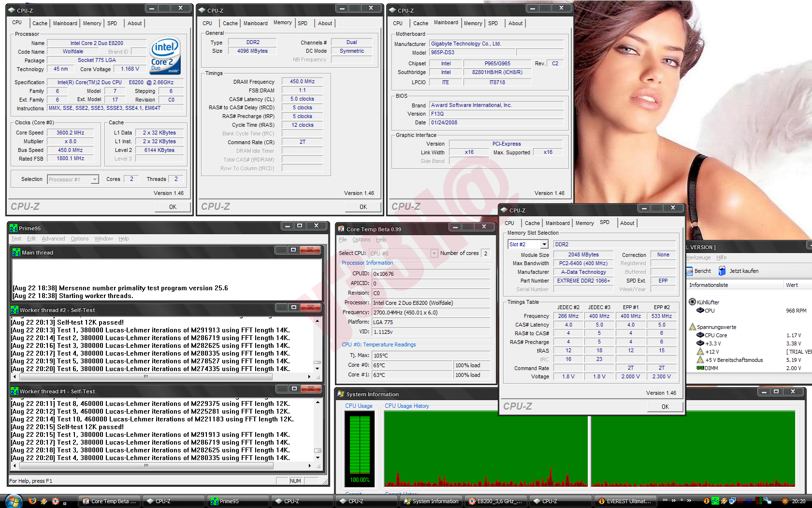This screenshot has width=812, height=508.
Task: Open the network icon in the system tray
Action: coord(732,501)
